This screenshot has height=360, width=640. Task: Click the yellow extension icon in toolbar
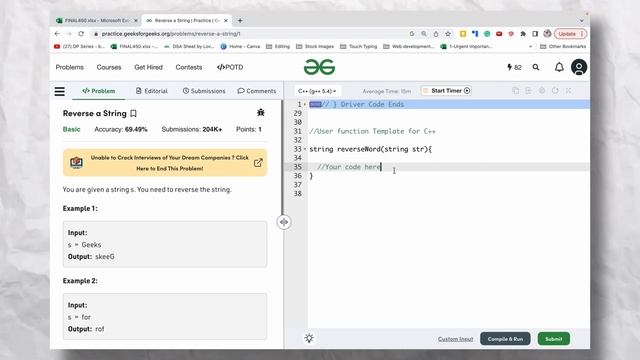[x=463, y=34]
